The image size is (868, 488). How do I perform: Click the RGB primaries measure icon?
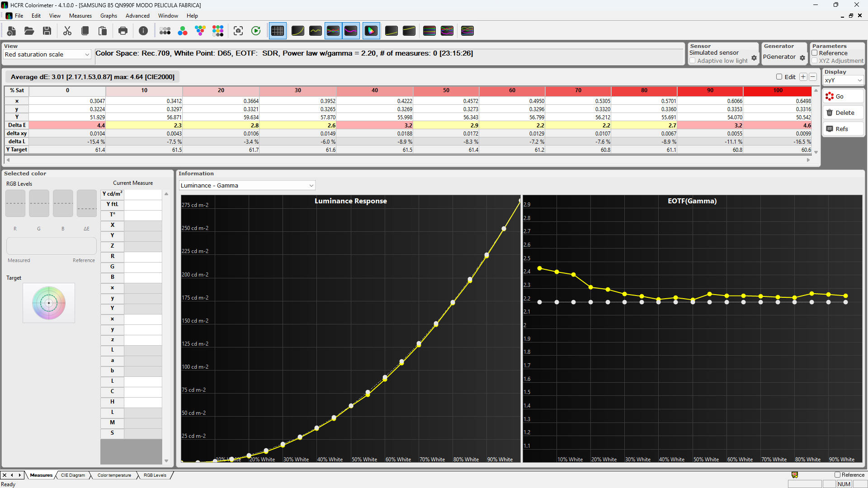tap(183, 31)
